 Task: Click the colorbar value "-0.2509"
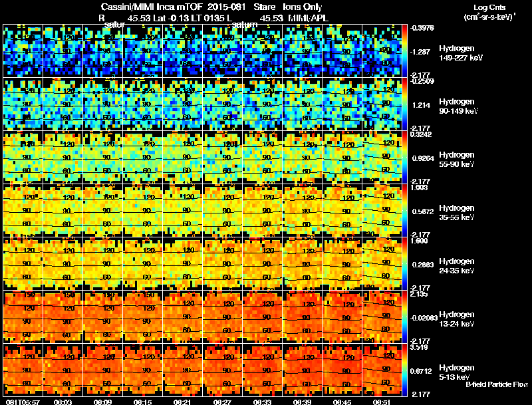point(422,81)
